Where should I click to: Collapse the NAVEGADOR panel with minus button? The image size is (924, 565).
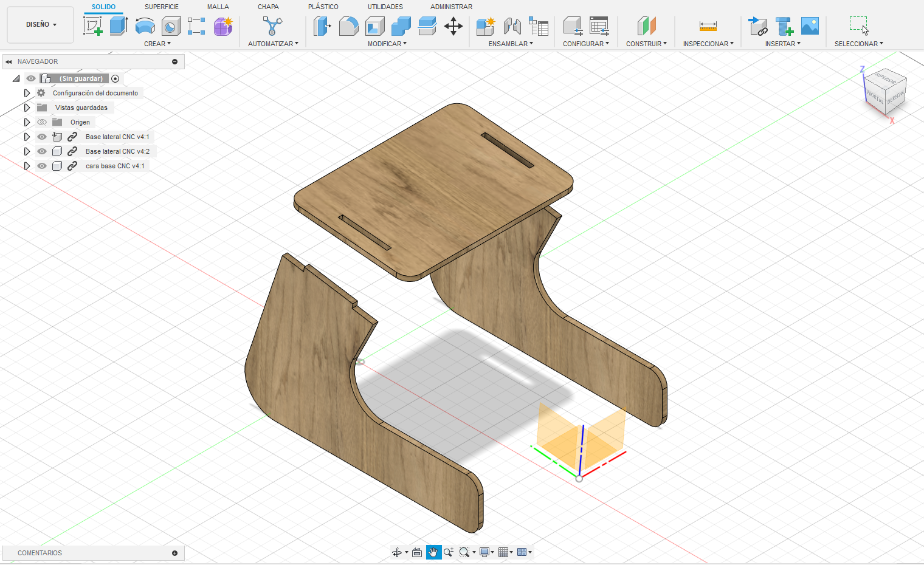[175, 61]
